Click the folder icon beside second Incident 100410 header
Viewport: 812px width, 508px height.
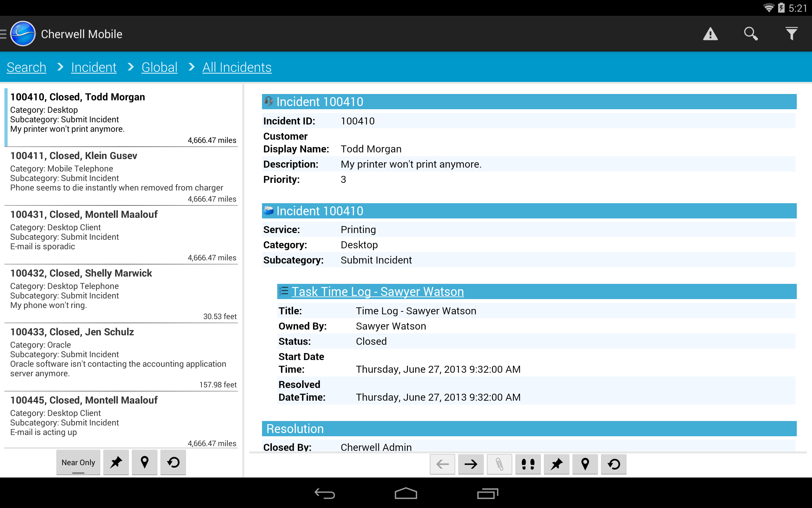268,211
